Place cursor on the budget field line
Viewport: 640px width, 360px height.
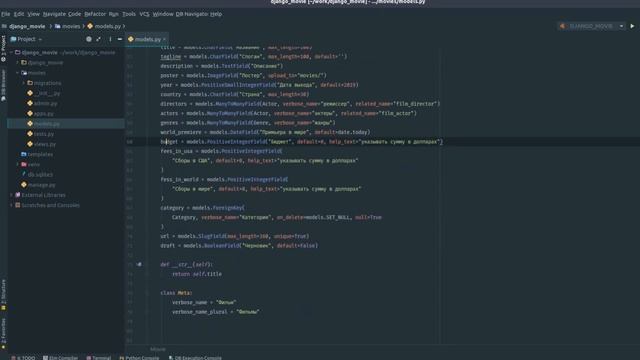(301, 142)
